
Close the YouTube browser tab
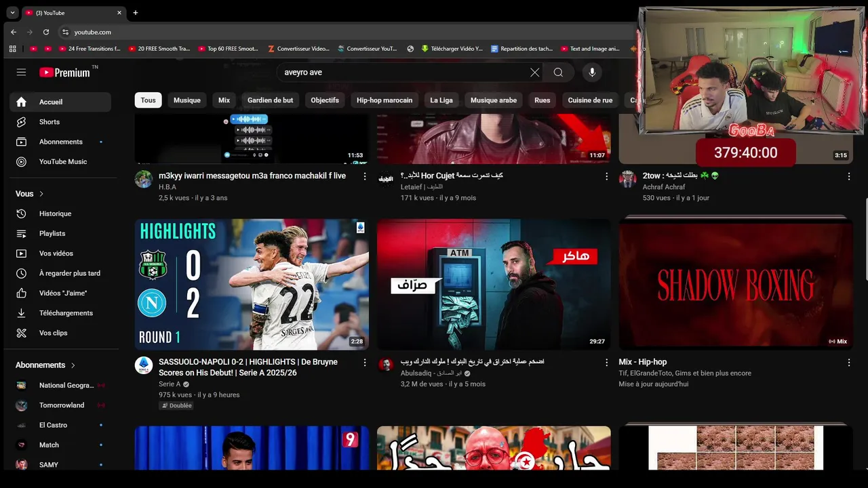click(120, 12)
